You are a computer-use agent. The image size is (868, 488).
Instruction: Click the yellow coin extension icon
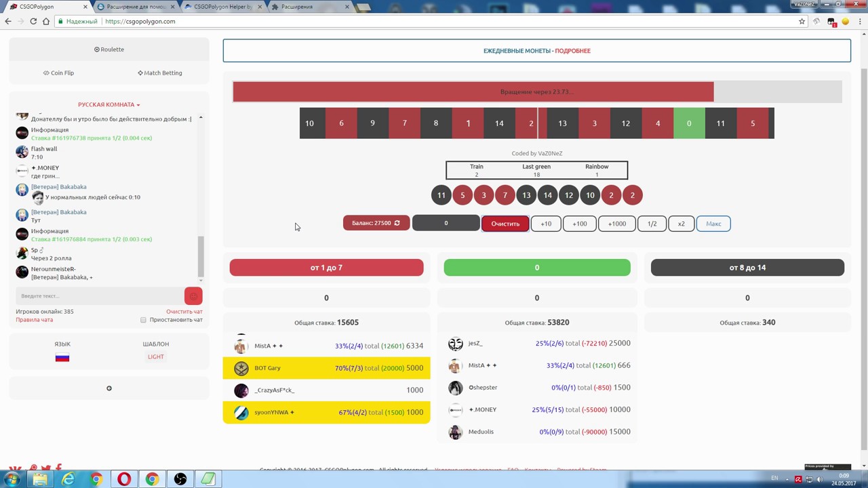845,21
